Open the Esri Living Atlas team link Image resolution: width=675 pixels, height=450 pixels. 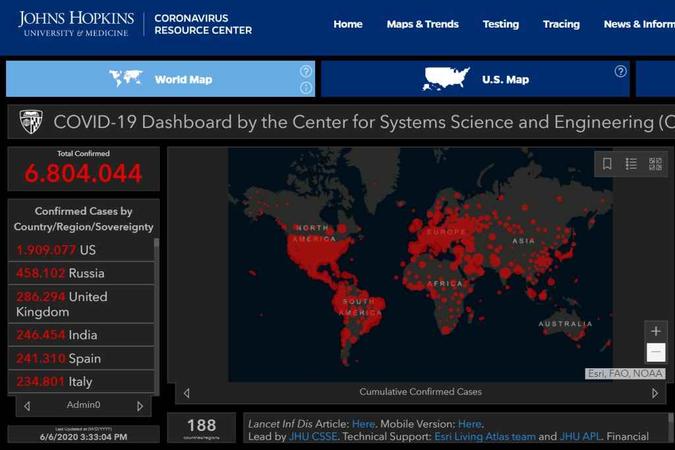point(485,437)
